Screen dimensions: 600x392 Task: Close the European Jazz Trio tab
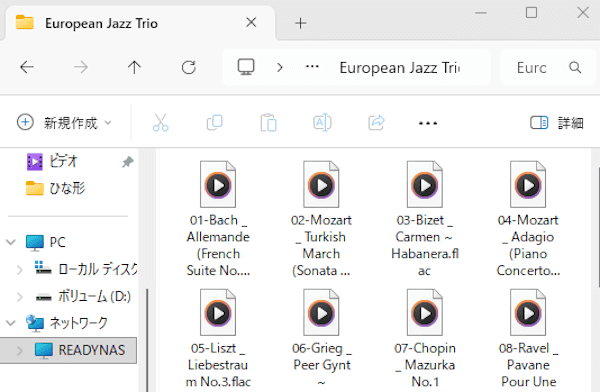coord(251,23)
